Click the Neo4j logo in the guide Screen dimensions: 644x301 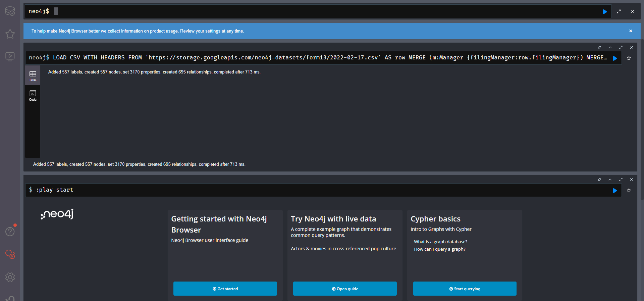pyautogui.click(x=57, y=214)
